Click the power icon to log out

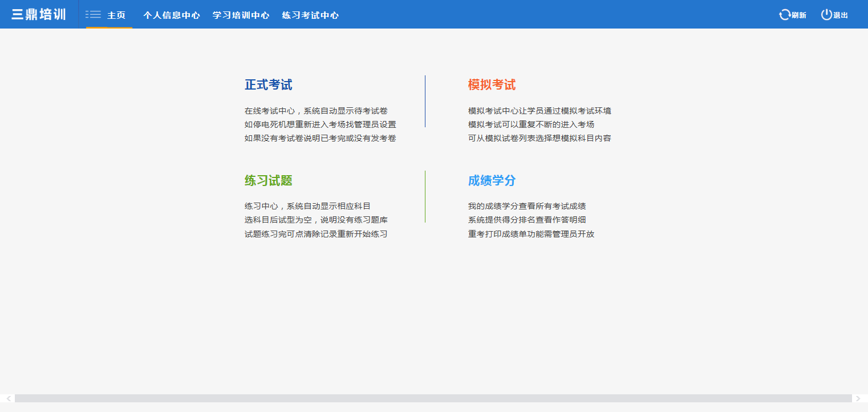(x=826, y=15)
